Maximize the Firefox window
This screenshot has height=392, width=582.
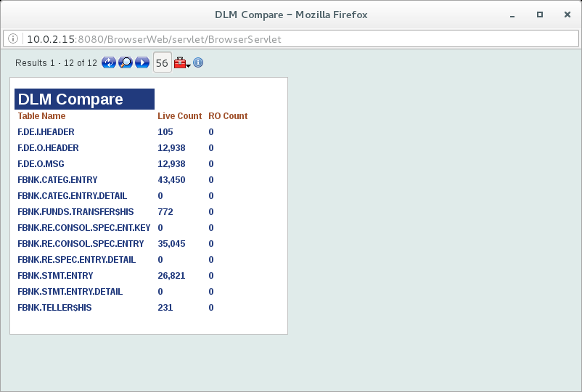coord(539,15)
